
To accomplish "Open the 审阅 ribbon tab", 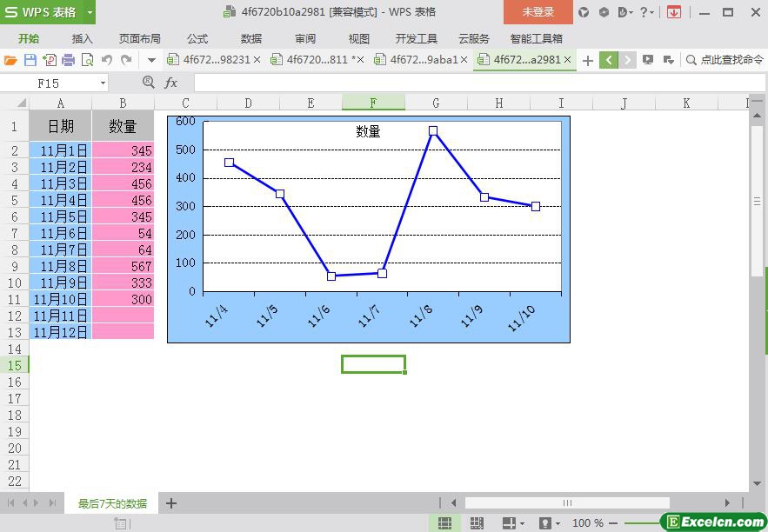I will point(305,38).
